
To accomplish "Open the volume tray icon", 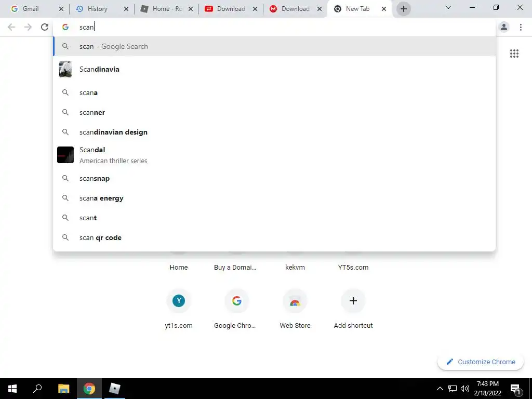I will click(465, 389).
